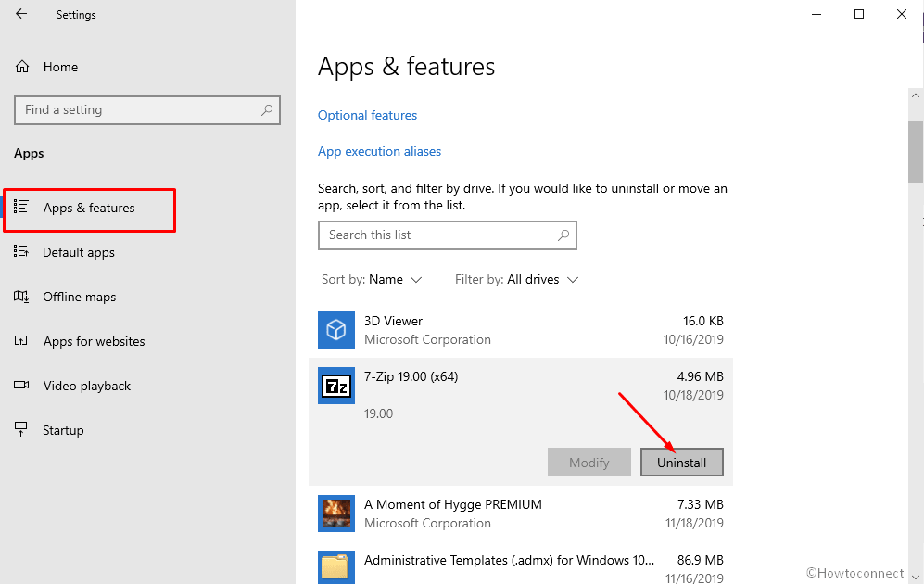Viewport: 924px width, 584px height.
Task: Click the 11/18/2019 install date
Action: click(694, 523)
